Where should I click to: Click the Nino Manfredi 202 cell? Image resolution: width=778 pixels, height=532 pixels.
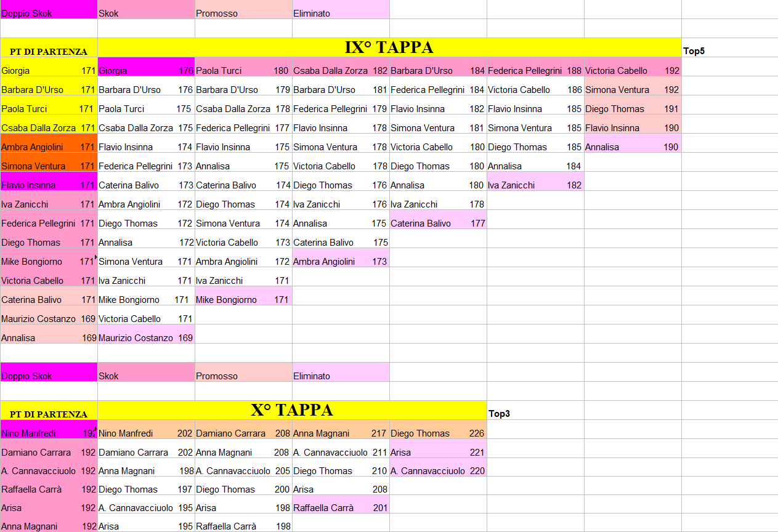(x=146, y=433)
